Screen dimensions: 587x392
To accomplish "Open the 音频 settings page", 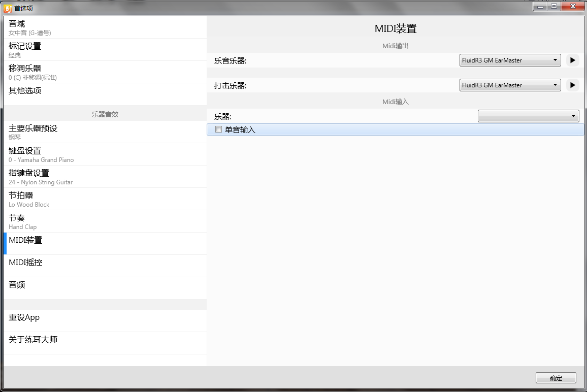I will pyautogui.click(x=105, y=285).
